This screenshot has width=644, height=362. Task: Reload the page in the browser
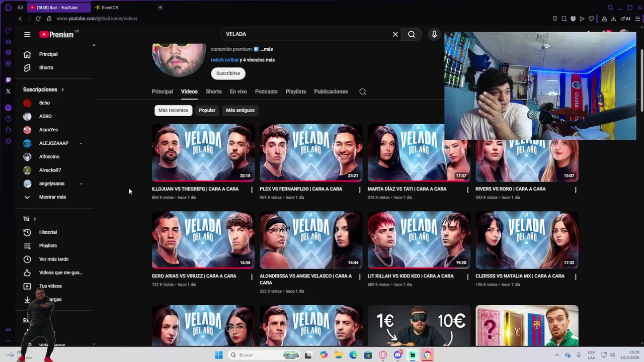coord(38,19)
